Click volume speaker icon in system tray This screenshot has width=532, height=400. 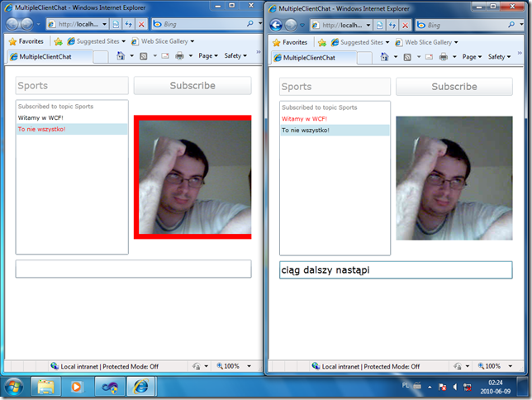click(454, 387)
